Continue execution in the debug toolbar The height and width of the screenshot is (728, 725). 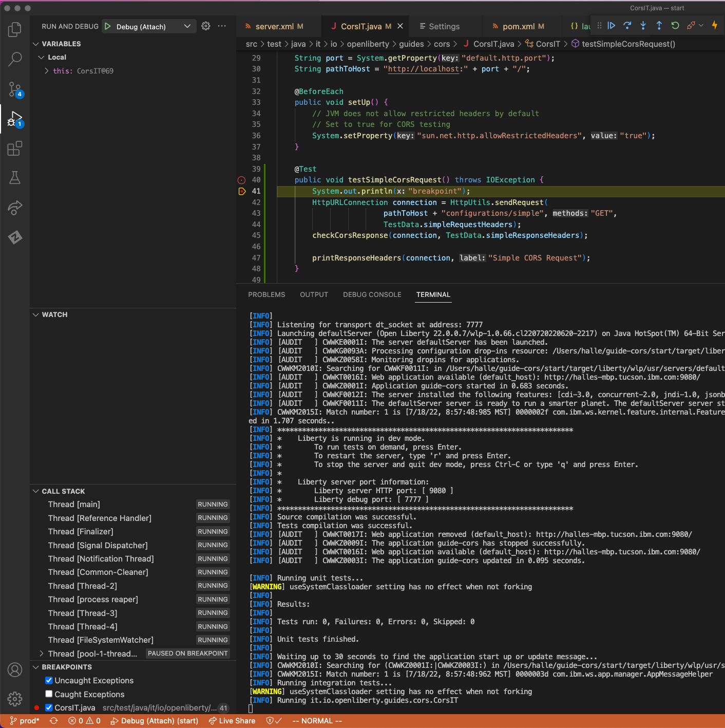(611, 25)
